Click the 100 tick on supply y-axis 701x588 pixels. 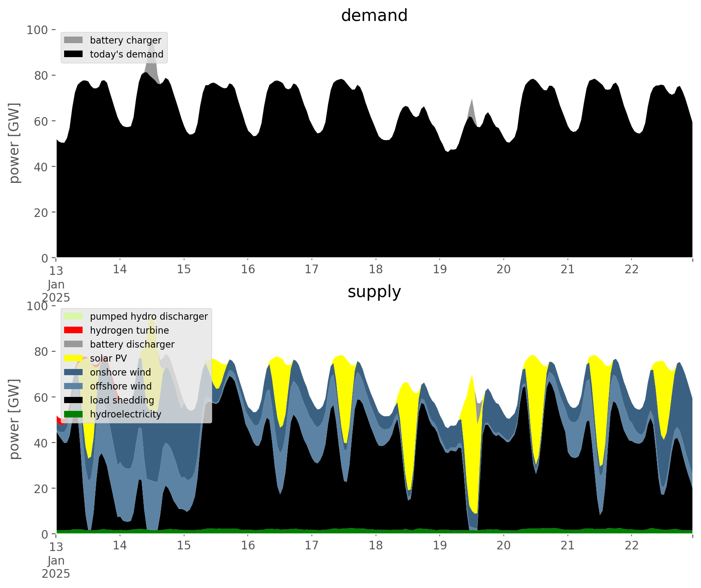[38, 306]
